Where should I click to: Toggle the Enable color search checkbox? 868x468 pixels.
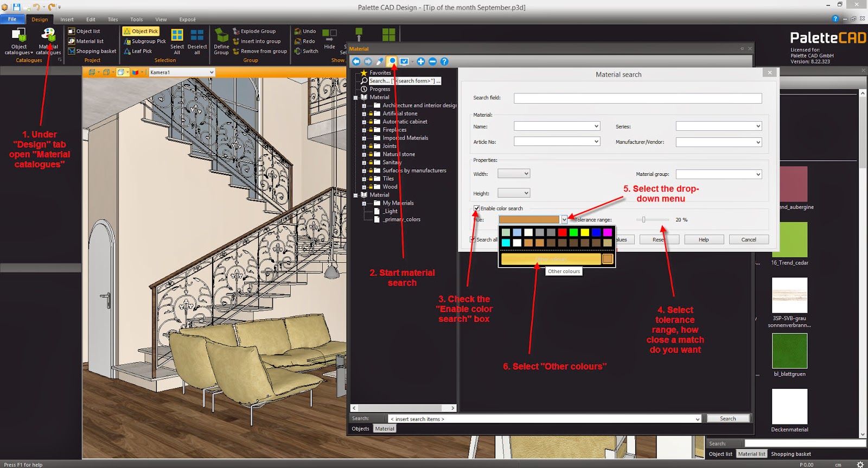pyautogui.click(x=476, y=208)
